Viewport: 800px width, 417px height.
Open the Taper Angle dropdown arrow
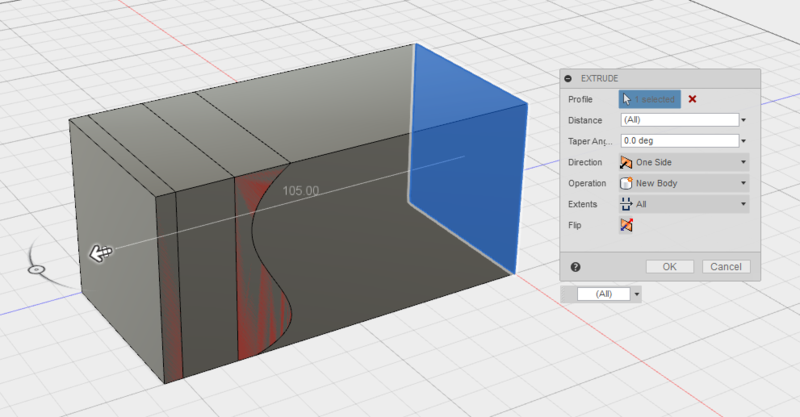[743, 141]
